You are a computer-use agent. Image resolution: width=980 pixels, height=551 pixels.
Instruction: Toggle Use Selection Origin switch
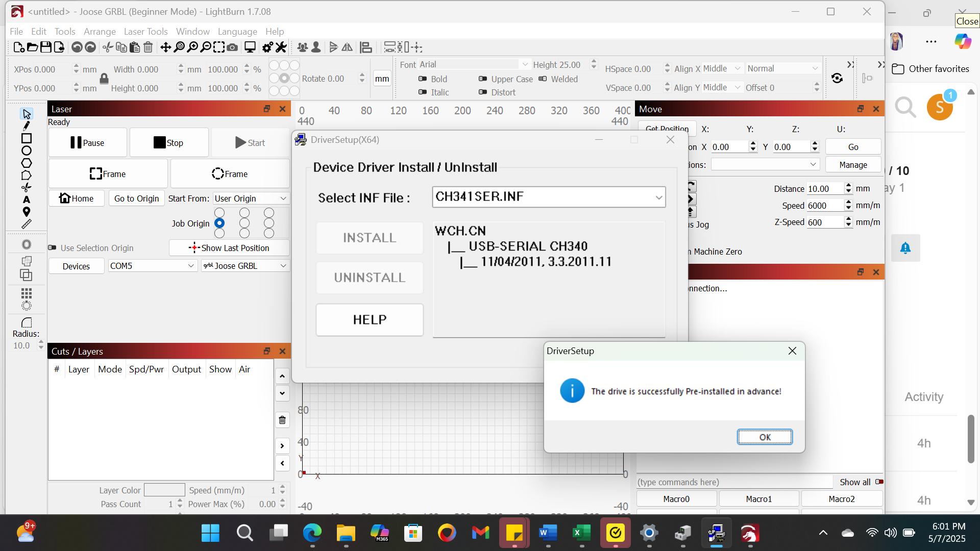[x=52, y=247]
